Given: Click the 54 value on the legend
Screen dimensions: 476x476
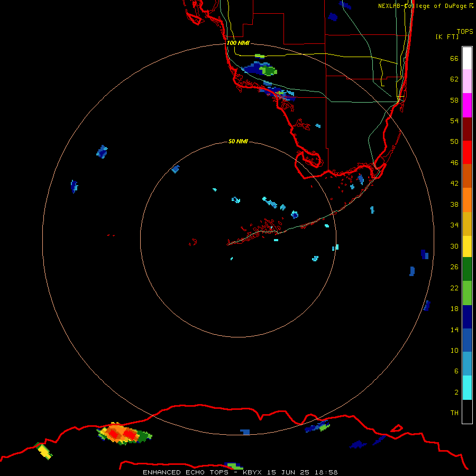Looking at the screenshot, I should [x=454, y=121].
